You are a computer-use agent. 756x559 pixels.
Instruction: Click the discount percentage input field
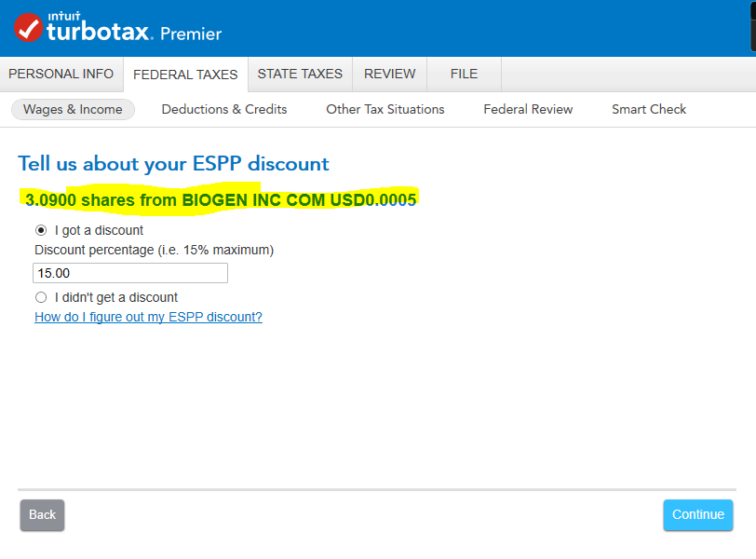[130, 273]
